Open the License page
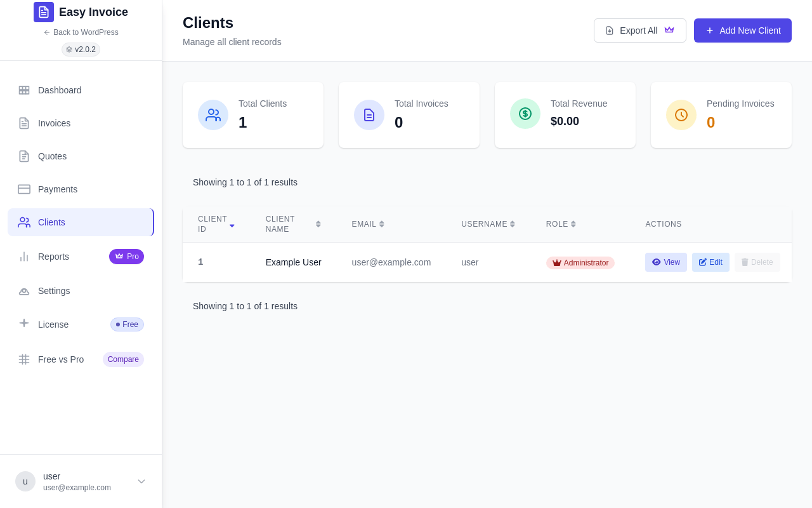Screen dimensions: 812x508 81,324
